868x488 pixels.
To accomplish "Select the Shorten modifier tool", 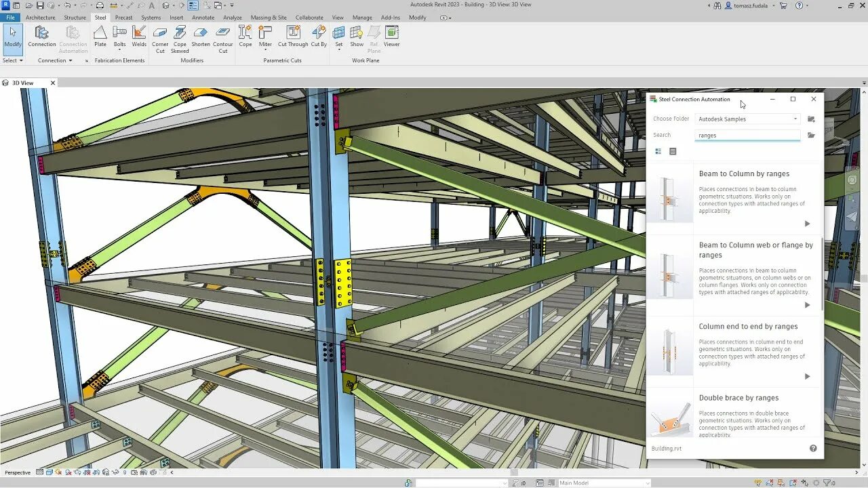I will [201, 36].
